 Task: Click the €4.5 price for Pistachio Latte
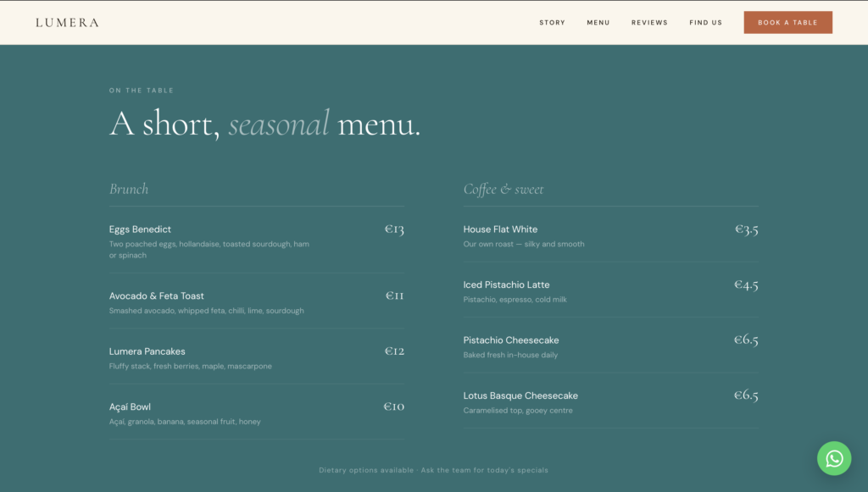(746, 285)
